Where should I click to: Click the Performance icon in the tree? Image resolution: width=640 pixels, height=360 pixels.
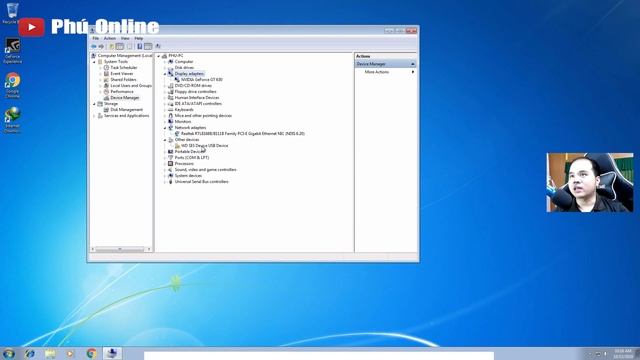(x=106, y=92)
